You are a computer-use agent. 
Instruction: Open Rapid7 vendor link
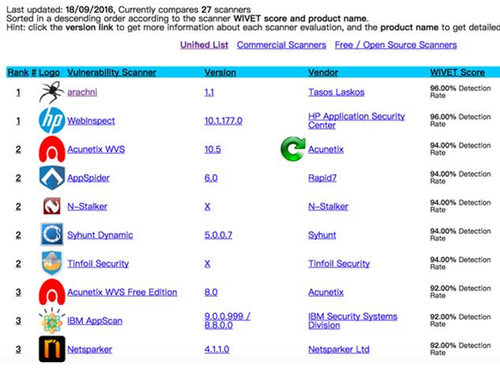(x=322, y=178)
